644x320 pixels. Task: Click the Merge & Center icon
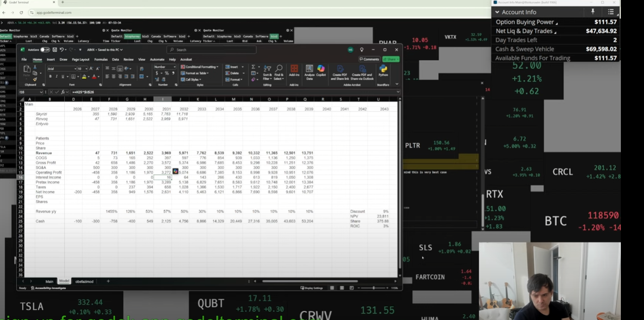point(141,76)
